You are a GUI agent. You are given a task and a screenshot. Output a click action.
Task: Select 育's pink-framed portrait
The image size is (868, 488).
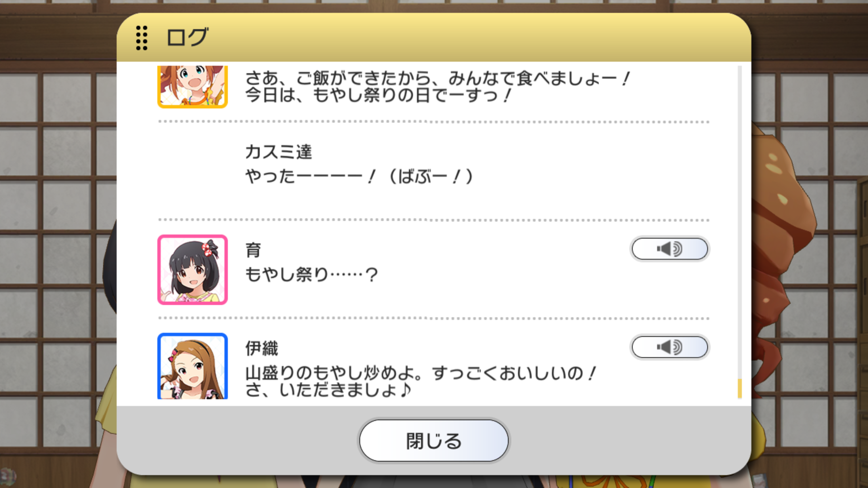pos(192,270)
